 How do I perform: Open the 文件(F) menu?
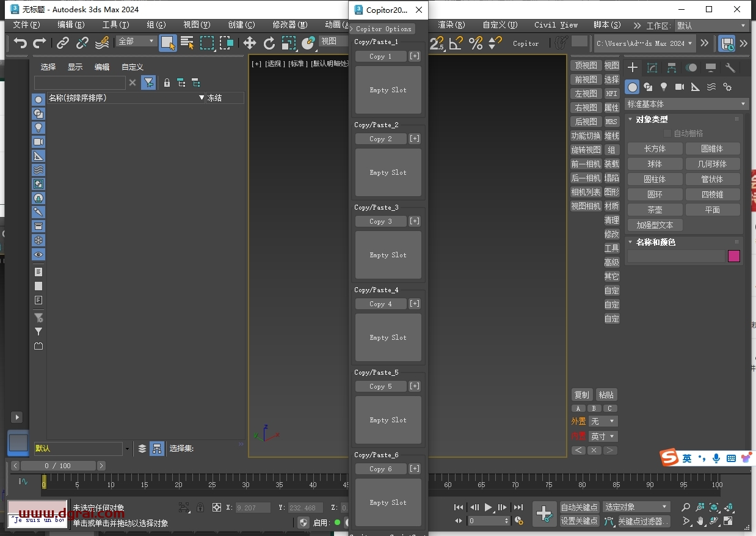[26, 25]
